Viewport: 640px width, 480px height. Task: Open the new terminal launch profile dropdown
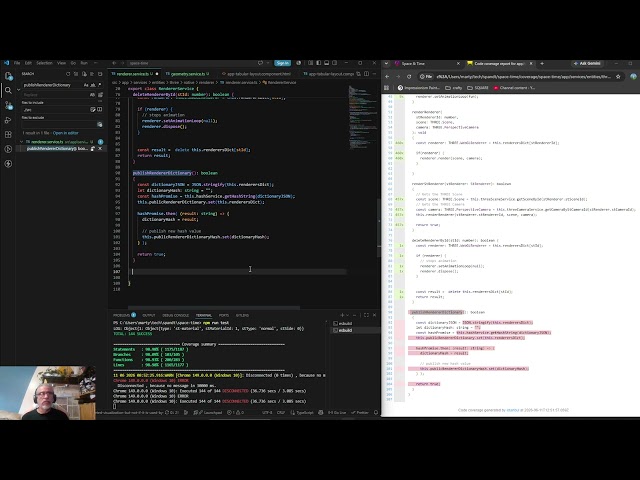point(347,315)
